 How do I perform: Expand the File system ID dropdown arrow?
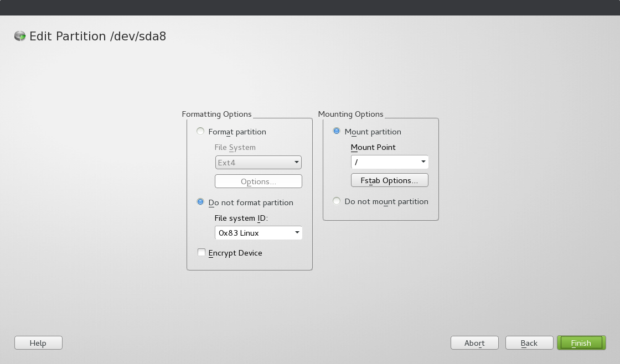(x=297, y=233)
